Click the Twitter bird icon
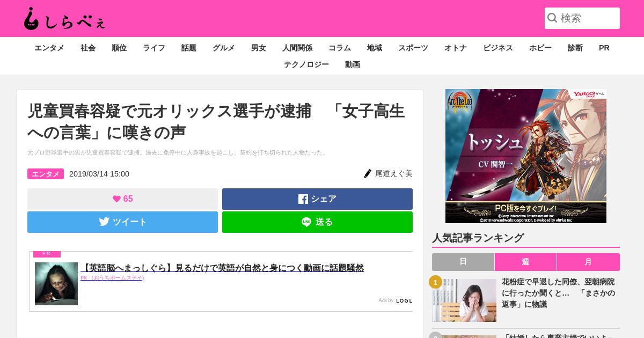Viewport: 644px width, 338px height. coord(104,222)
